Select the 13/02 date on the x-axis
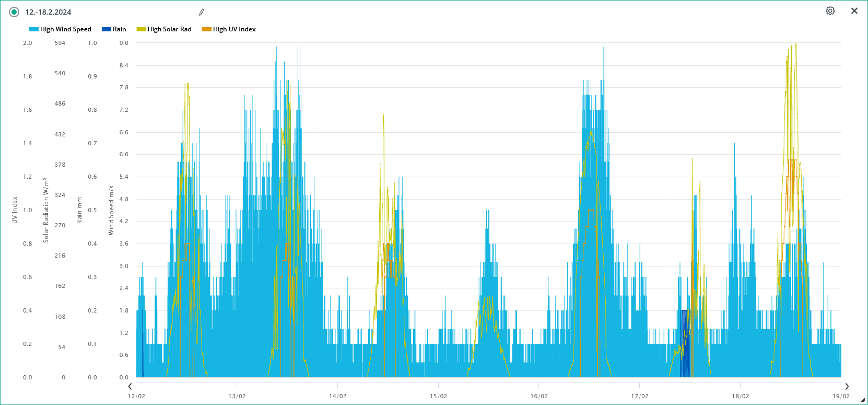The height and width of the screenshot is (405, 868). click(x=237, y=396)
